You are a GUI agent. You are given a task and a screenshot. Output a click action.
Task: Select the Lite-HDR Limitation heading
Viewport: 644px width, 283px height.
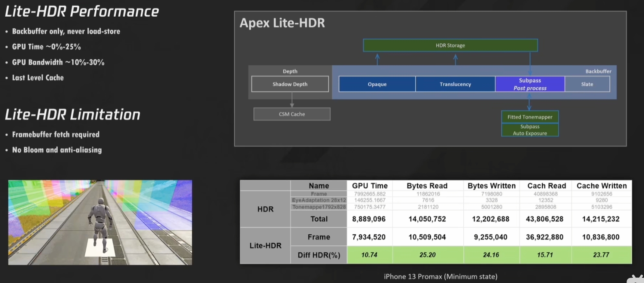pos(73,115)
